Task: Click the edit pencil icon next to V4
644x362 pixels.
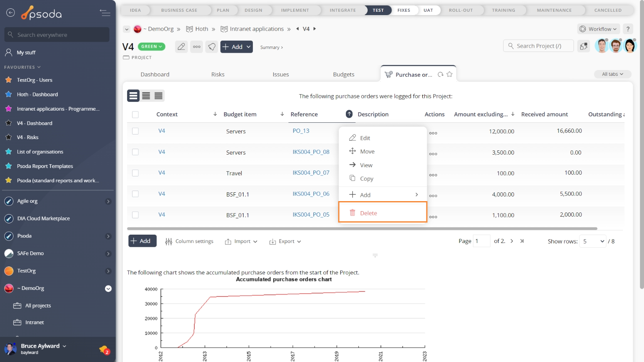Action: tap(181, 47)
